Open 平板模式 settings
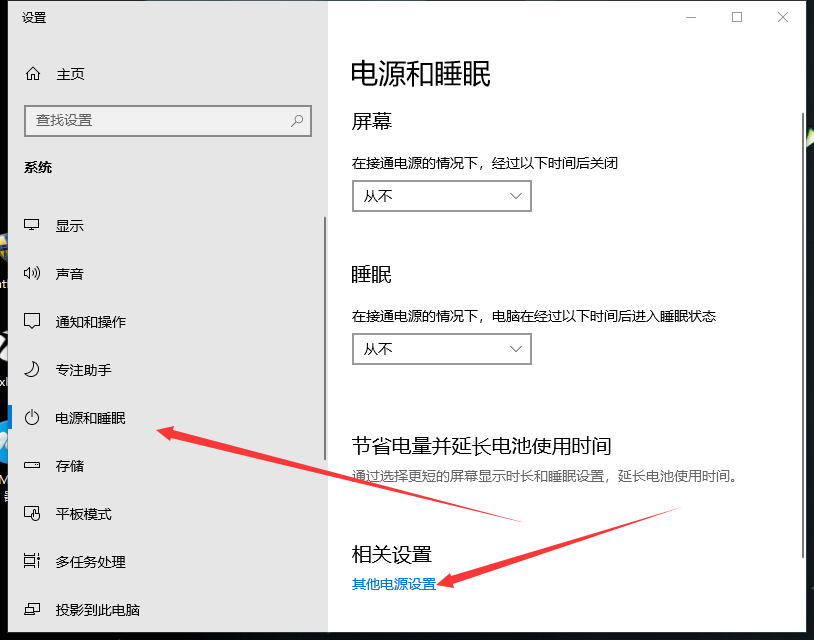This screenshot has width=814, height=640. [x=83, y=514]
